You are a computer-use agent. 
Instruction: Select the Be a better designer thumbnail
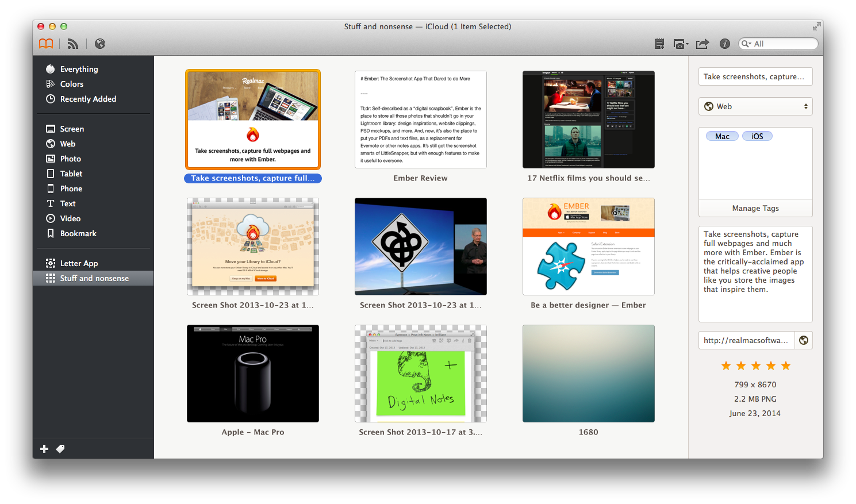click(x=589, y=247)
